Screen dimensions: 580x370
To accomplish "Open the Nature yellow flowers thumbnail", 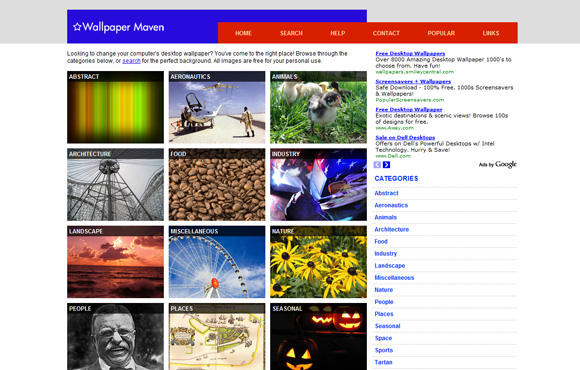I will (x=318, y=262).
